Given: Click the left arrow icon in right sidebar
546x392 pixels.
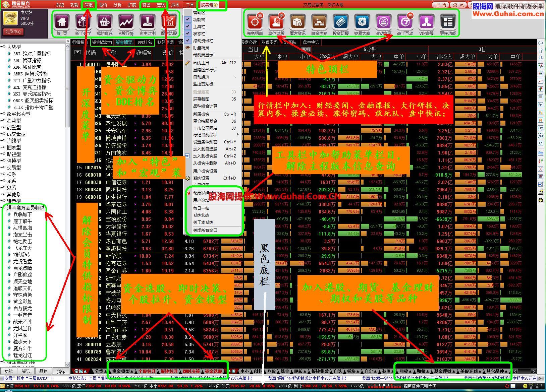Looking at the screenshot, I should pyautogui.click(x=541, y=43).
